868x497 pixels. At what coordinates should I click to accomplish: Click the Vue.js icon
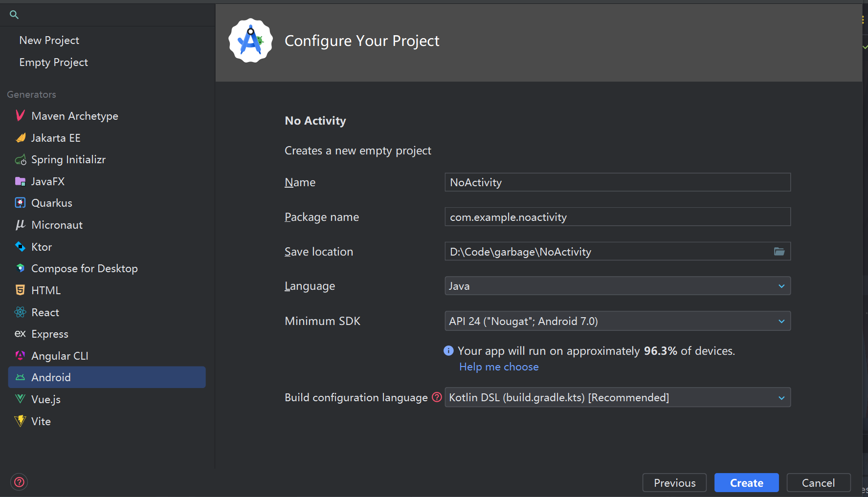20,399
